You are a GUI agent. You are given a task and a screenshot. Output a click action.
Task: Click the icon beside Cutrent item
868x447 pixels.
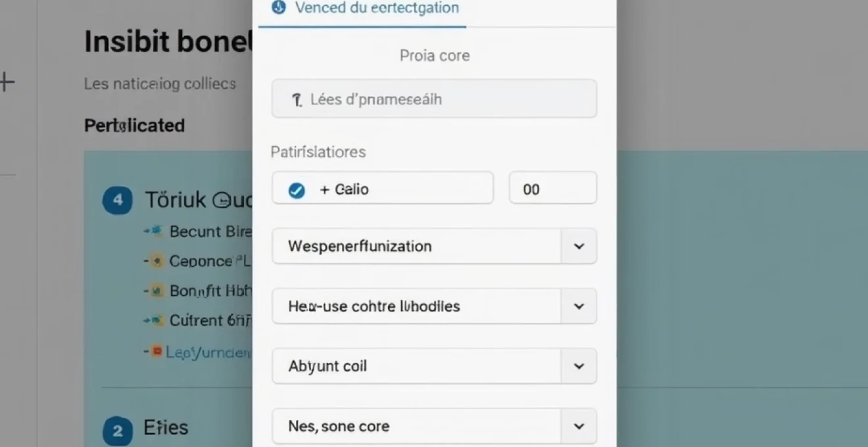click(156, 321)
